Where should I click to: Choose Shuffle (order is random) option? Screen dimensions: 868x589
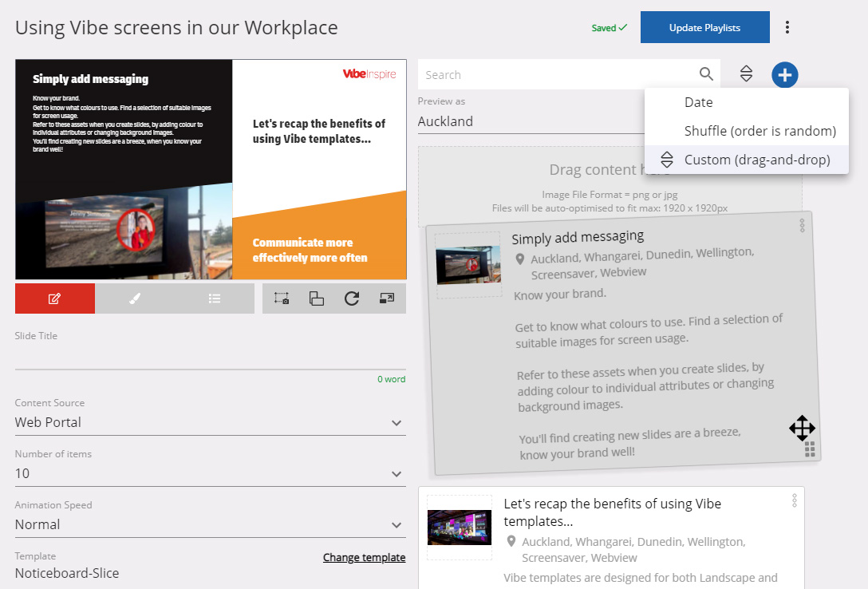click(x=759, y=131)
